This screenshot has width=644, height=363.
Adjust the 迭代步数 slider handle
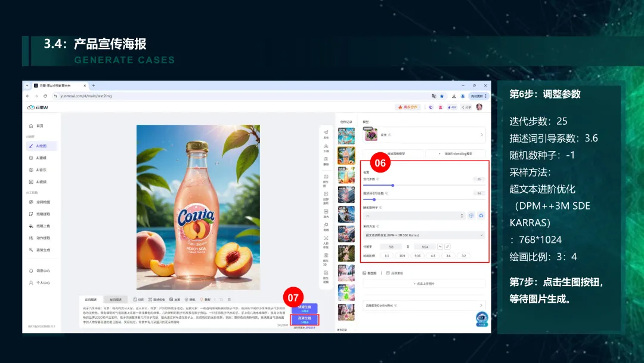[x=392, y=186]
